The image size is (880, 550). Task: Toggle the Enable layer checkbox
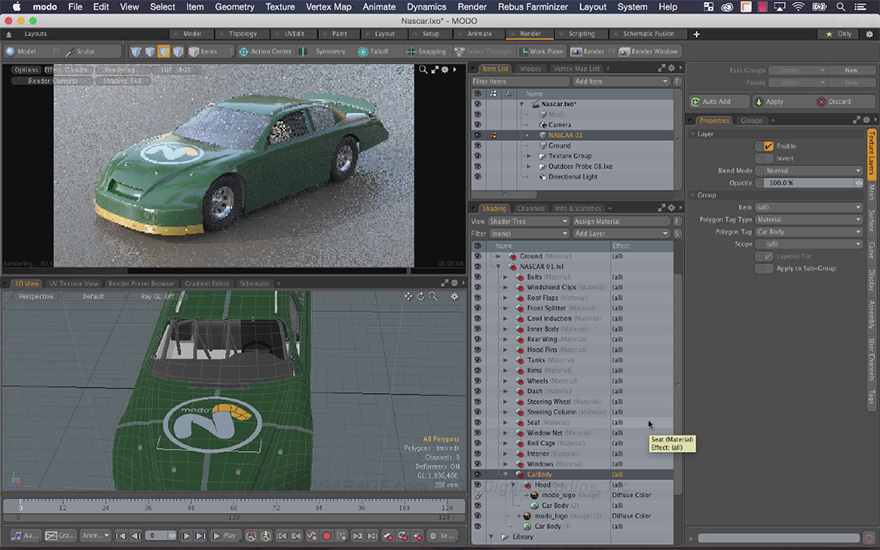768,146
